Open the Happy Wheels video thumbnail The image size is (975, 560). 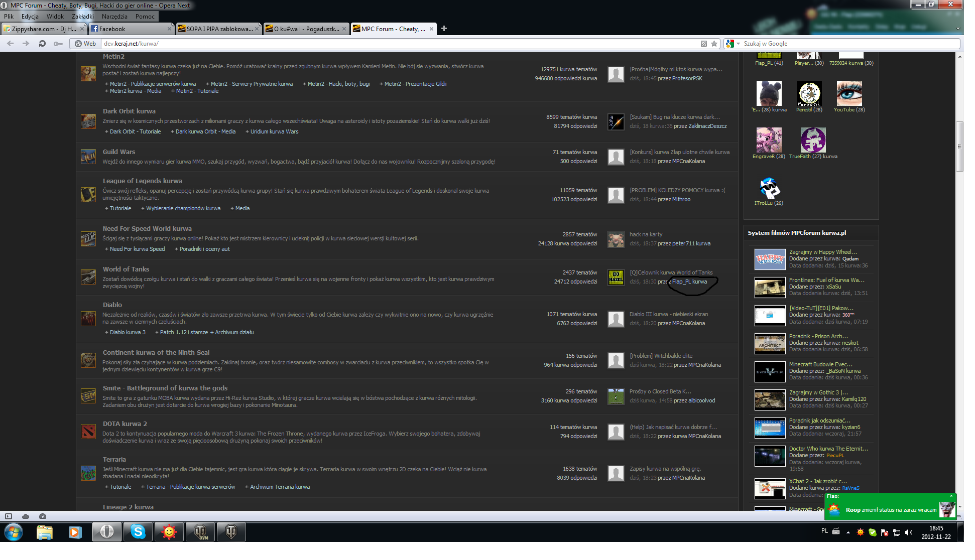770,259
